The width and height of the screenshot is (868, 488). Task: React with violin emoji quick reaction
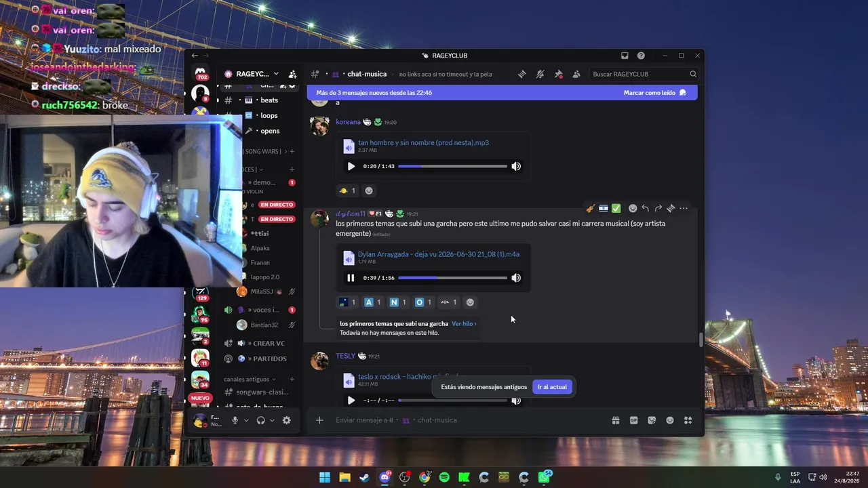tap(591, 209)
